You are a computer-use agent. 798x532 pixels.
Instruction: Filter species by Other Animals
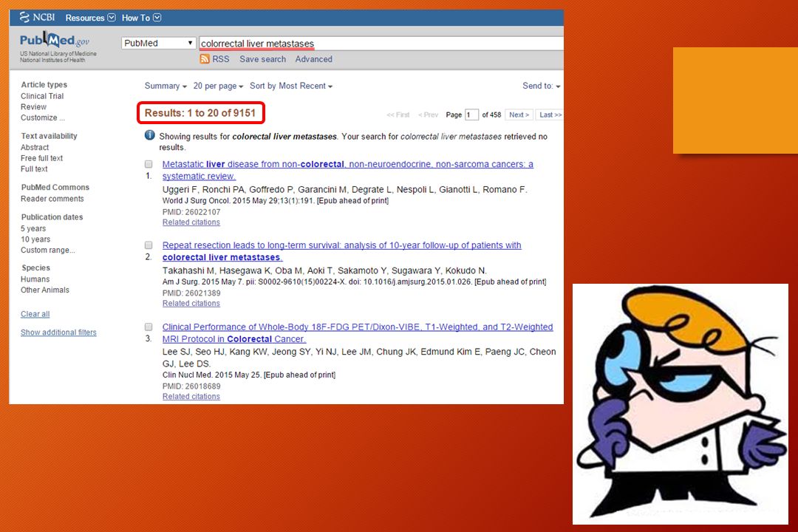(x=45, y=290)
